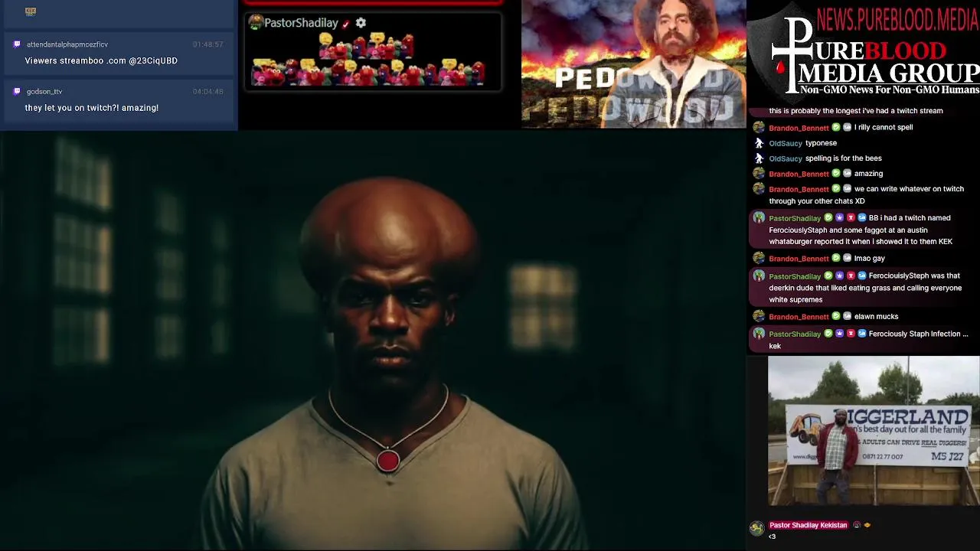Click the Twitch icon beside godson_ttv
This screenshot has height=551, width=980.
coord(17,91)
